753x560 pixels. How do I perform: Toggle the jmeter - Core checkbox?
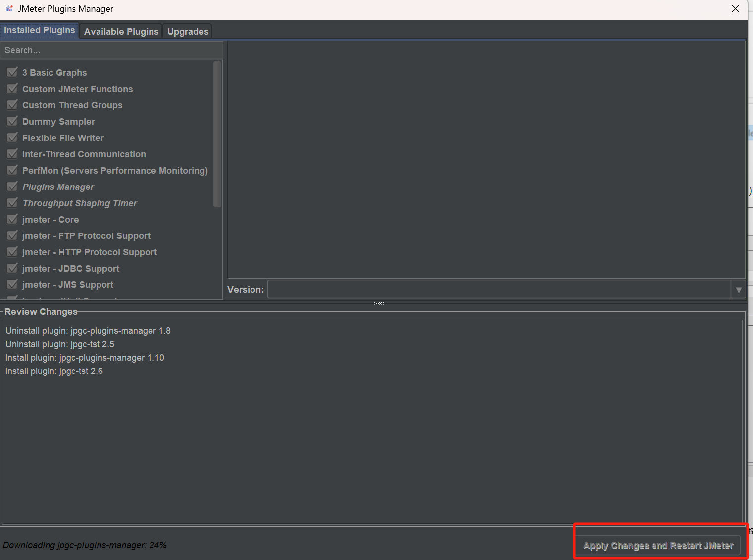click(x=12, y=219)
